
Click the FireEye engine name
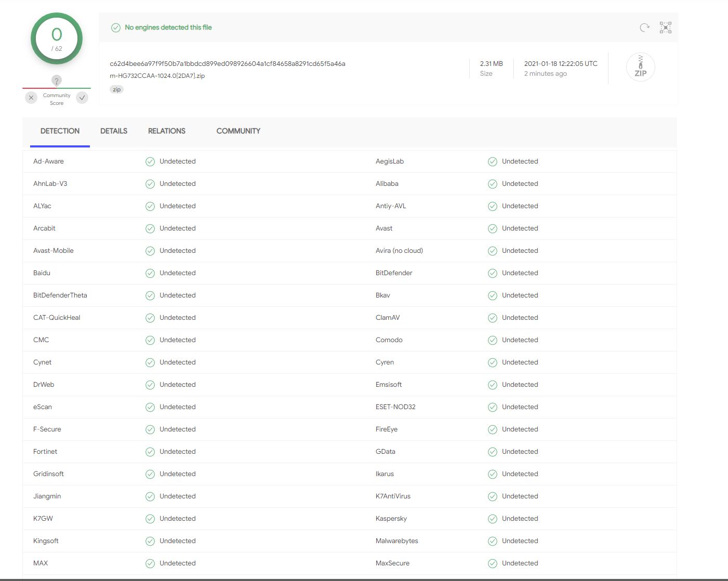pos(387,429)
